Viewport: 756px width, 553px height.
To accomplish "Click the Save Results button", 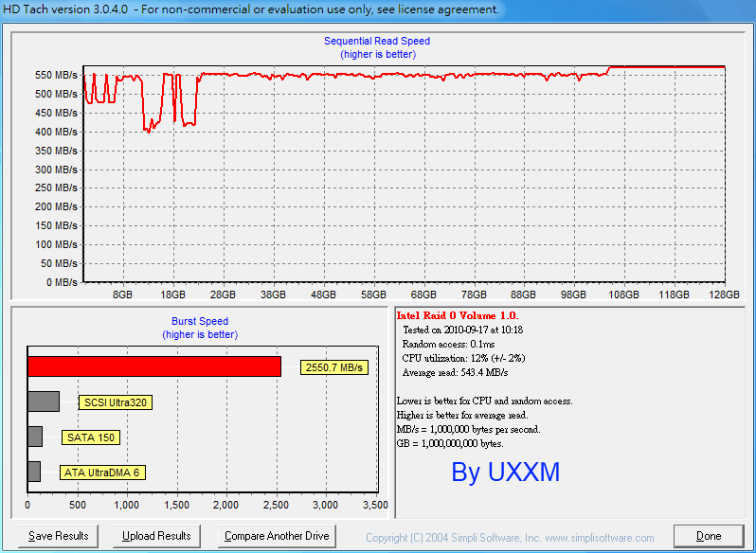I will tap(59, 536).
